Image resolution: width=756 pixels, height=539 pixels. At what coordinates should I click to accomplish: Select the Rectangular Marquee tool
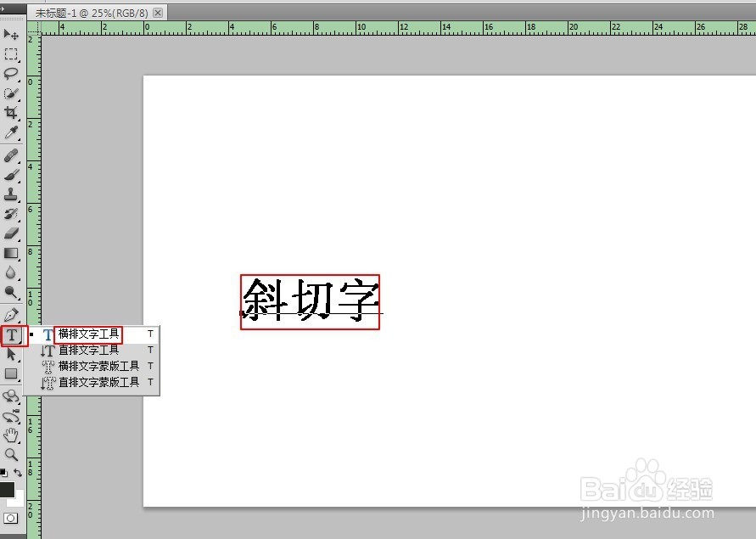[x=12, y=54]
